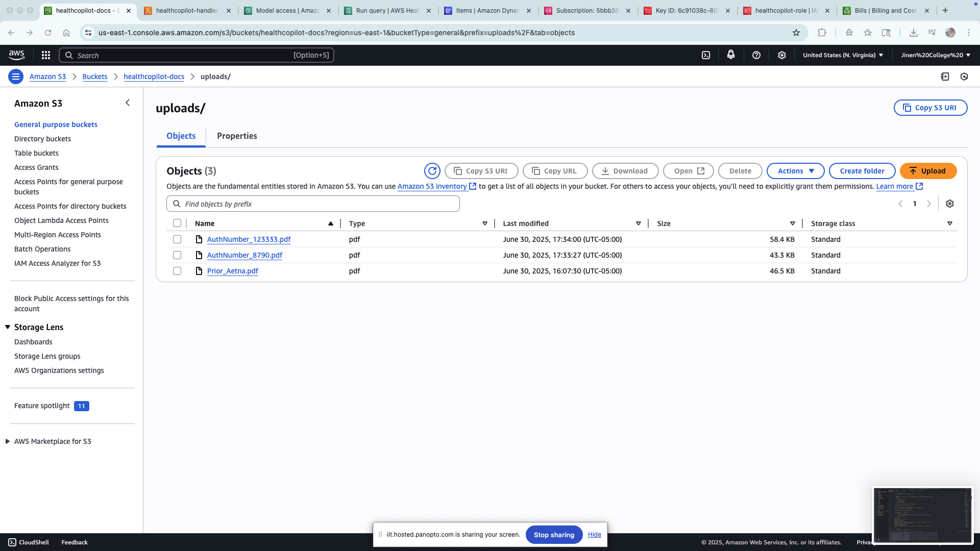Click the support question mark icon

point(756,55)
